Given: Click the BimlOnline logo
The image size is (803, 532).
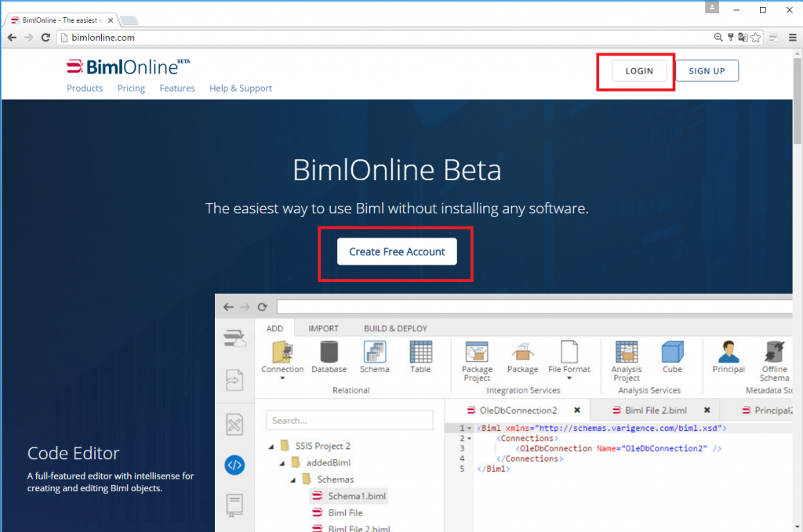Looking at the screenshot, I should (128, 67).
